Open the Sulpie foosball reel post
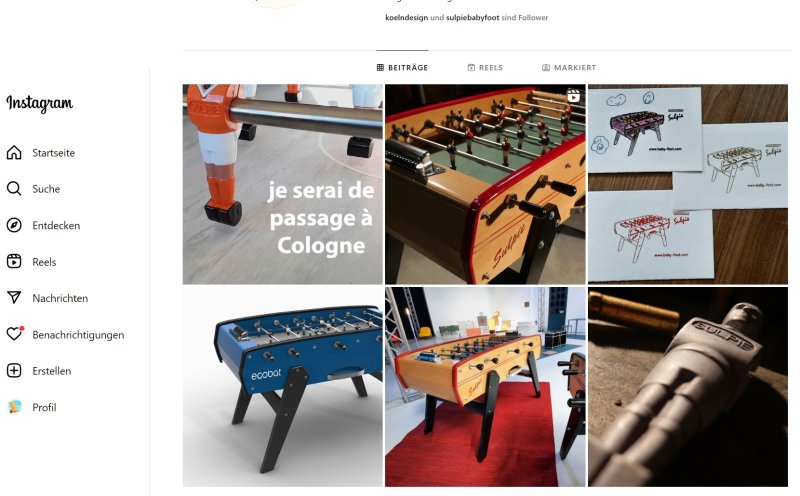The image size is (800, 496). point(485,184)
